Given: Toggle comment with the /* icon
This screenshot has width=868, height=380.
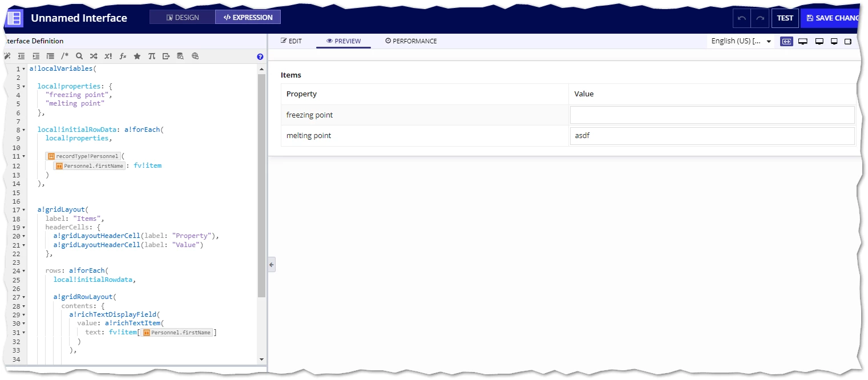Looking at the screenshot, I should (x=64, y=56).
